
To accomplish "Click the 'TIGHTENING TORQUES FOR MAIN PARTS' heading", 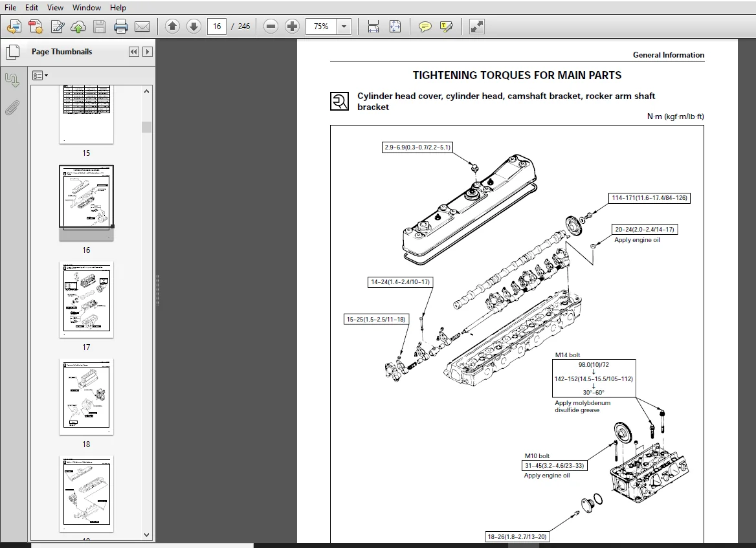I will pos(517,75).
